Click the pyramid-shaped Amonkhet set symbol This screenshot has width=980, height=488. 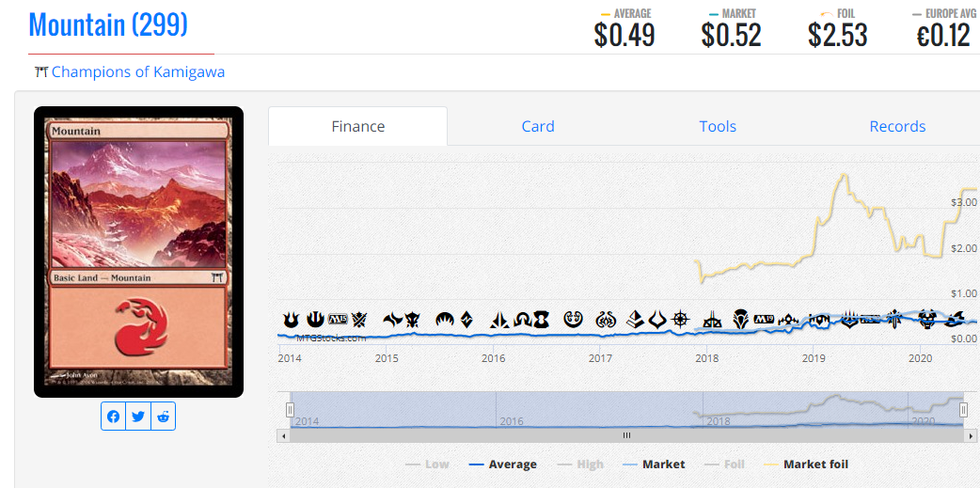(x=636, y=320)
